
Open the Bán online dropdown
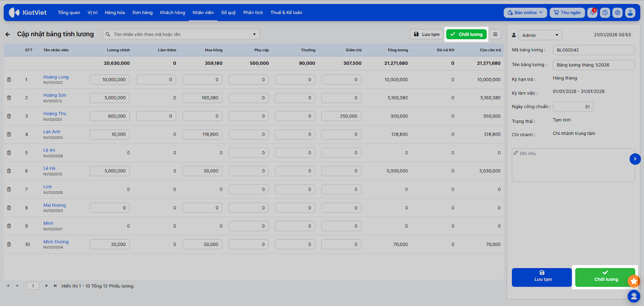tap(525, 13)
